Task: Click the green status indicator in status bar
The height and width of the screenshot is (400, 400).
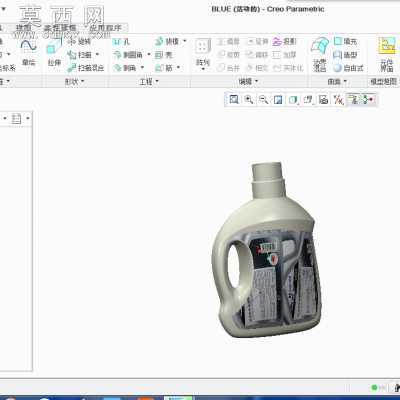Action: pyautogui.click(x=374, y=387)
